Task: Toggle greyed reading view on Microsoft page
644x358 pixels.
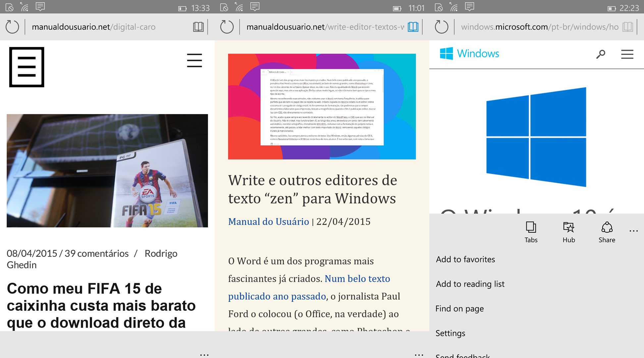Action: pos(628,27)
